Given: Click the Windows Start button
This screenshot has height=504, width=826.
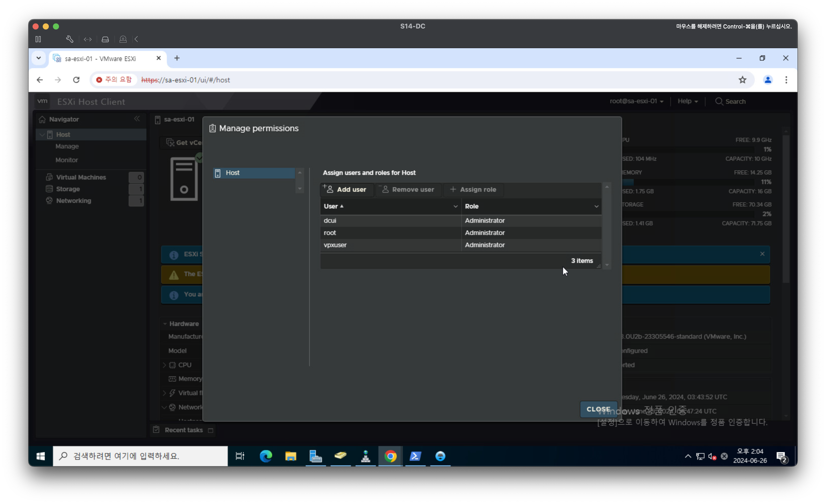Looking at the screenshot, I should 41,456.
